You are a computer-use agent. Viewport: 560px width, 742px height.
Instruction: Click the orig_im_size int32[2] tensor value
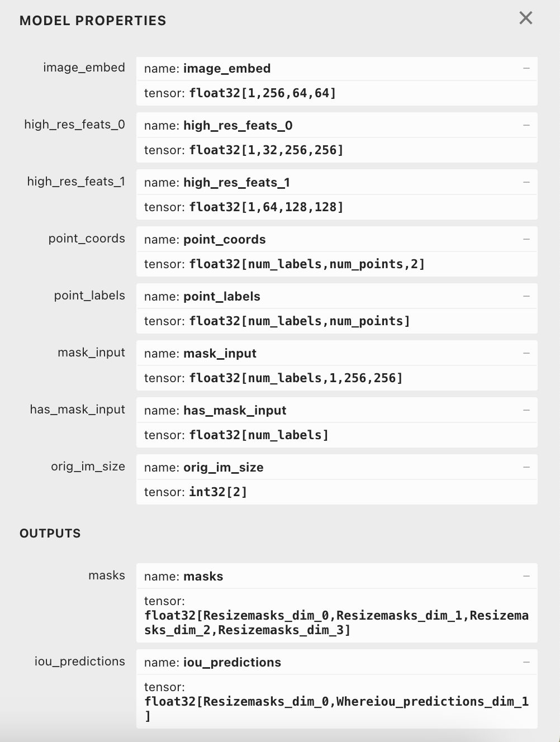(x=218, y=492)
